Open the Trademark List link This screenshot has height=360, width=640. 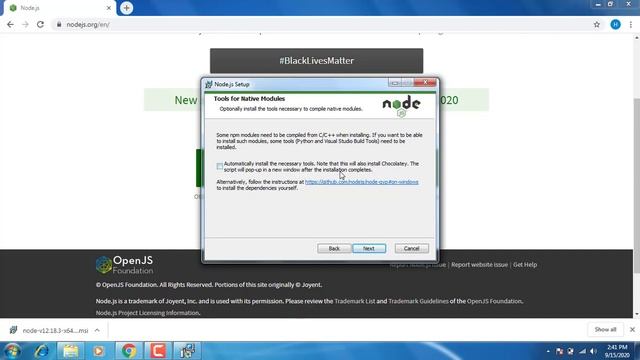tap(354, 301)
